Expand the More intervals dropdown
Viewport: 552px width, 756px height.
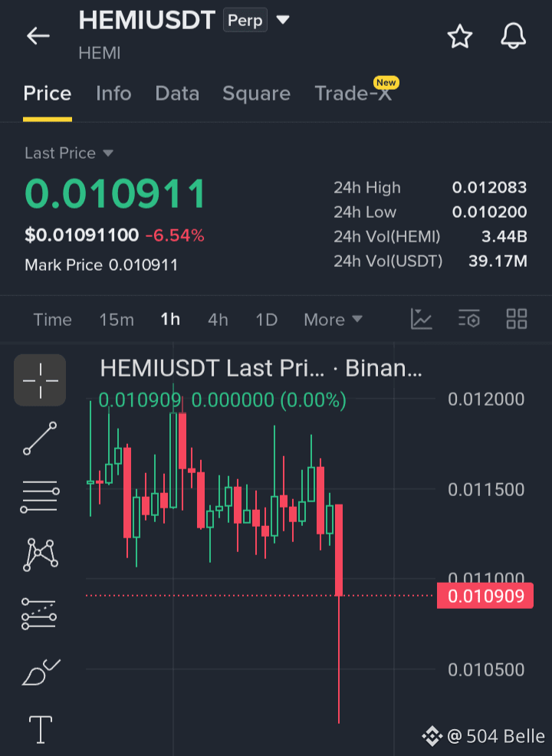click(x=333, y=320)
